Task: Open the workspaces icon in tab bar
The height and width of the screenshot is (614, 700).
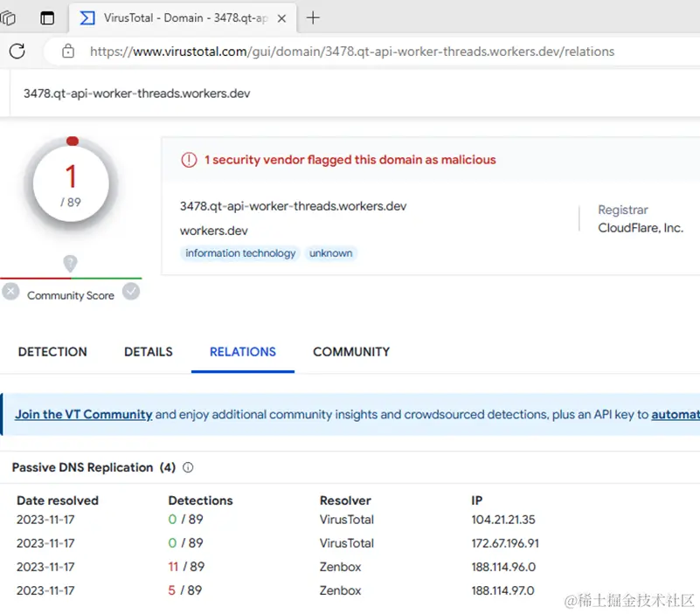Action: pos(8,17)
